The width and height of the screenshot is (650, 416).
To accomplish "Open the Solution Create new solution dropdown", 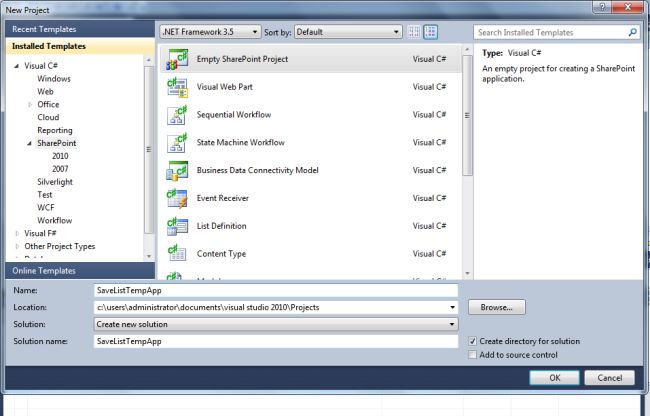I will pos(276,324).
